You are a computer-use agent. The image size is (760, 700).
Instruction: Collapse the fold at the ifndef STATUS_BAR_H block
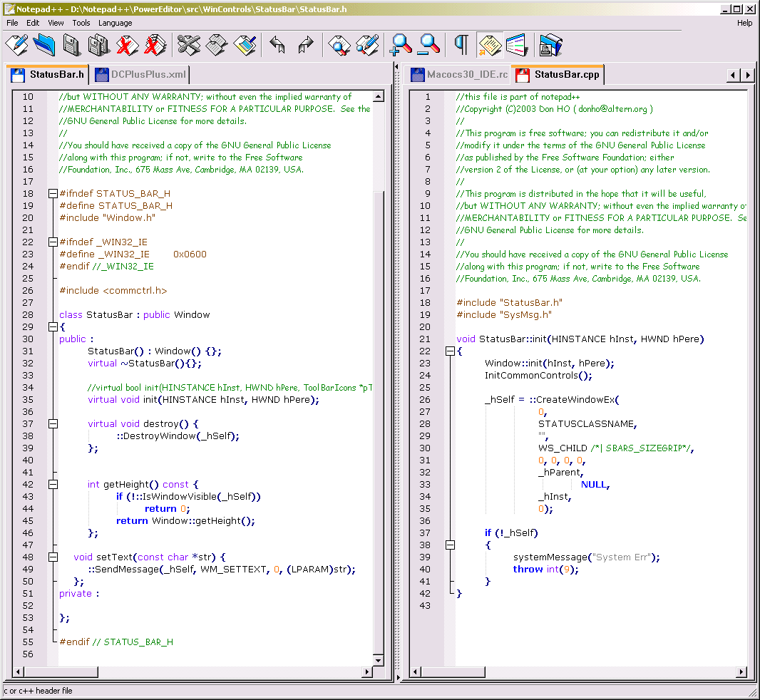click(x=53, y=193)
